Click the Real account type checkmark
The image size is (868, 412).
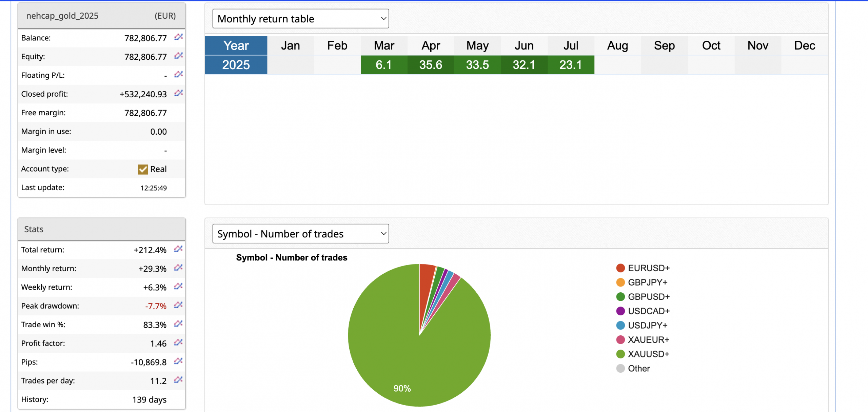pyautogui.click(x=143, y=169)
